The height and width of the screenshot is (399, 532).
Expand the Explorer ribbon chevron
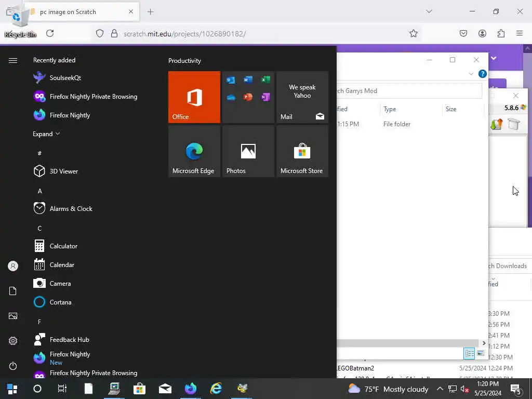(471, 74)
